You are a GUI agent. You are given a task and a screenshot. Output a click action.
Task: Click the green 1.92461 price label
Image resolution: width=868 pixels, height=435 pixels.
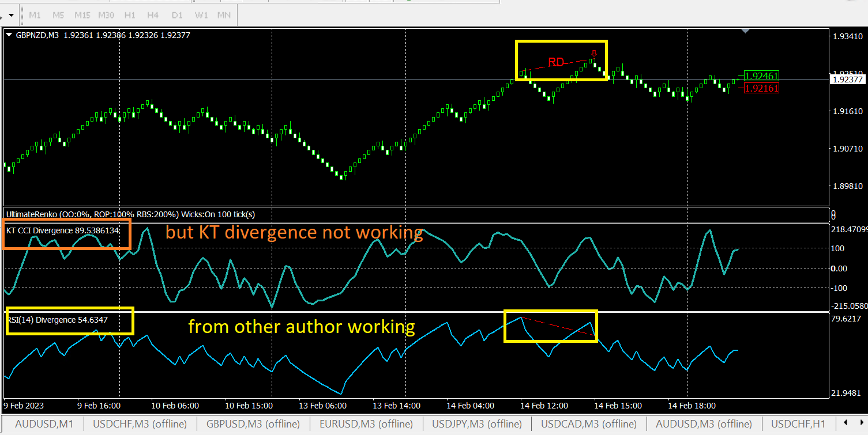click(x=761, y=75)
